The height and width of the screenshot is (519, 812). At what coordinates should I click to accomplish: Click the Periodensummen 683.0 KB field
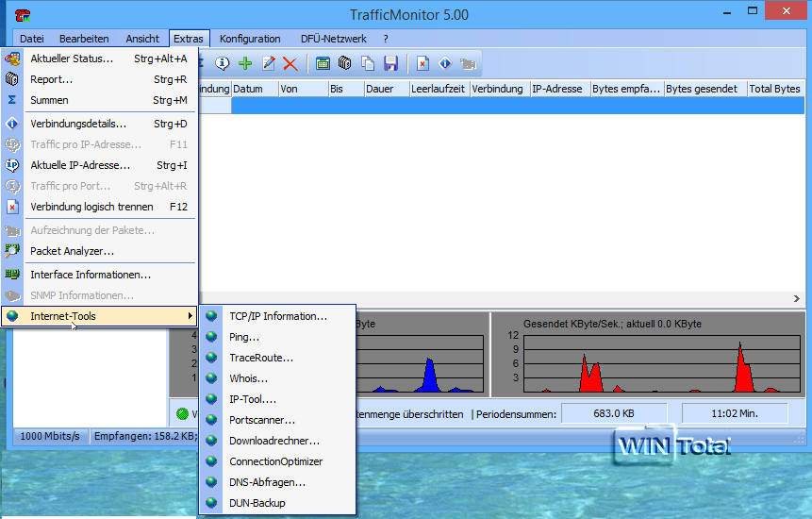[x=613, y=413]
